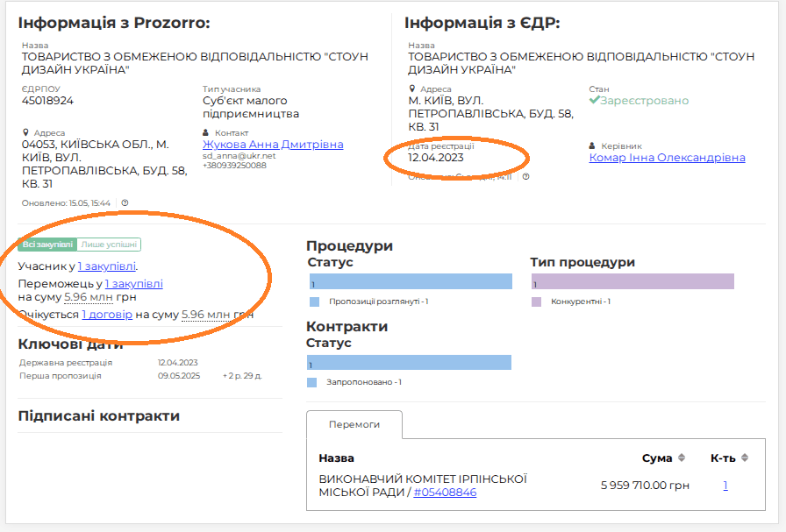Open the Перемоги tab
This screenshot has width=786, height=532.
[x=354, y=424]
